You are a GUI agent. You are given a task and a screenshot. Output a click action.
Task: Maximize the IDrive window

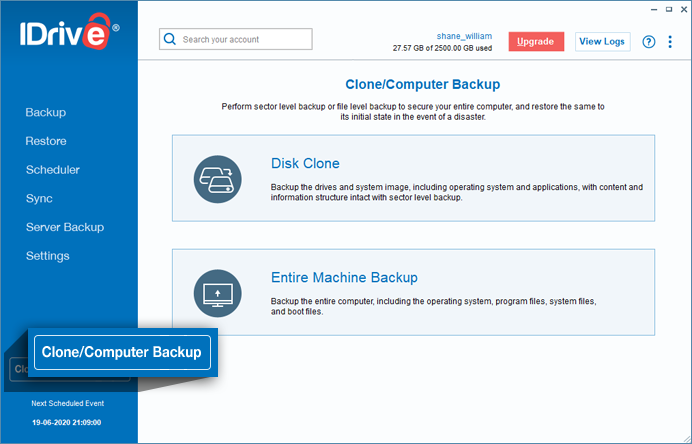[669, 9]
